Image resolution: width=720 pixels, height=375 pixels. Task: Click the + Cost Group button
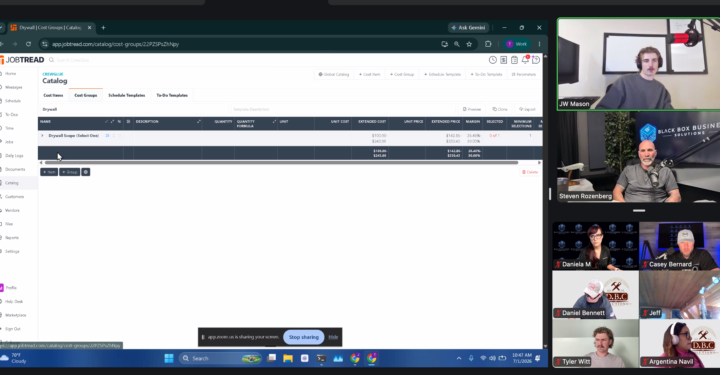point(402,74)
